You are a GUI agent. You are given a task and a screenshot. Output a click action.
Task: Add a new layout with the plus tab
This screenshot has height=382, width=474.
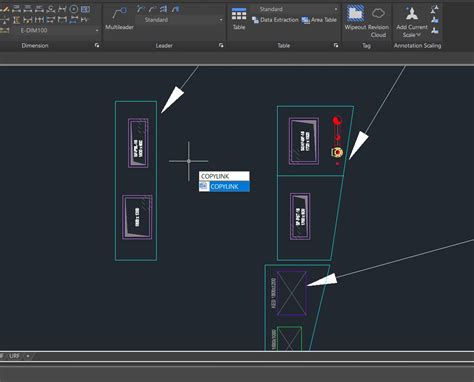click(x=28, y=356)
